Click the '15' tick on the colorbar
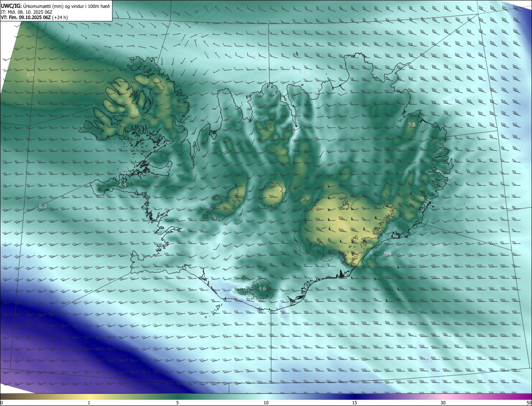 [x=355, y=403]
